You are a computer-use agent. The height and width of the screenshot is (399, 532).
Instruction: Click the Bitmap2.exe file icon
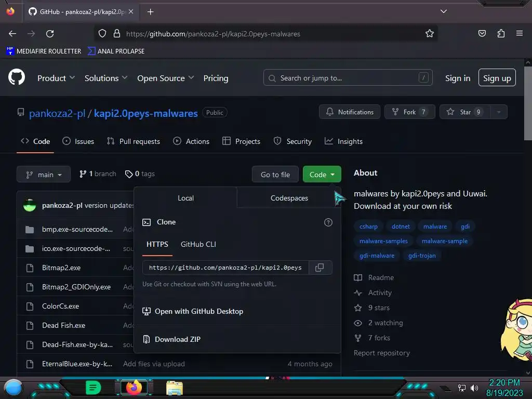[x=30, y=268]
